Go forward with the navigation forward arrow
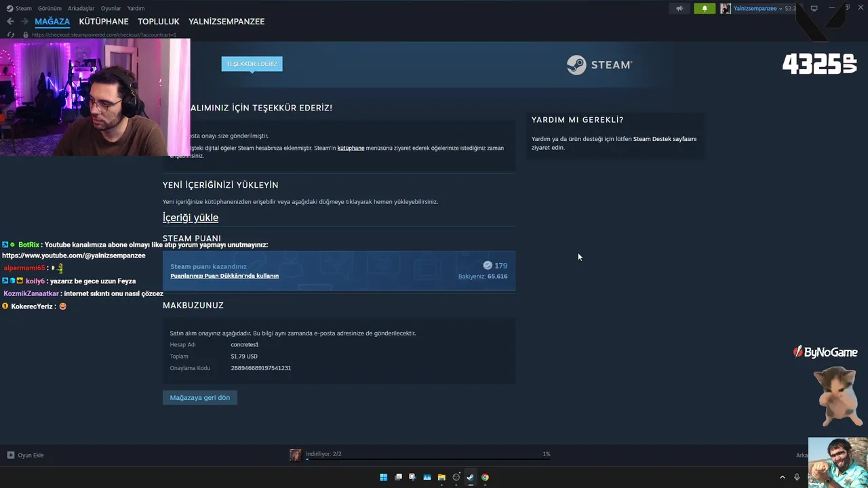 tap(25, 22)
